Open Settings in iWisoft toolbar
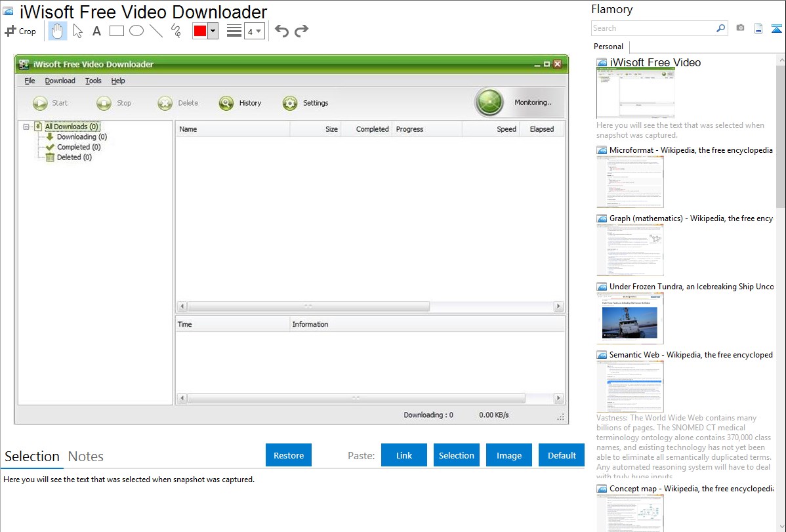The width and height of the screenshot is (786, 532). [x=305, y=103]
